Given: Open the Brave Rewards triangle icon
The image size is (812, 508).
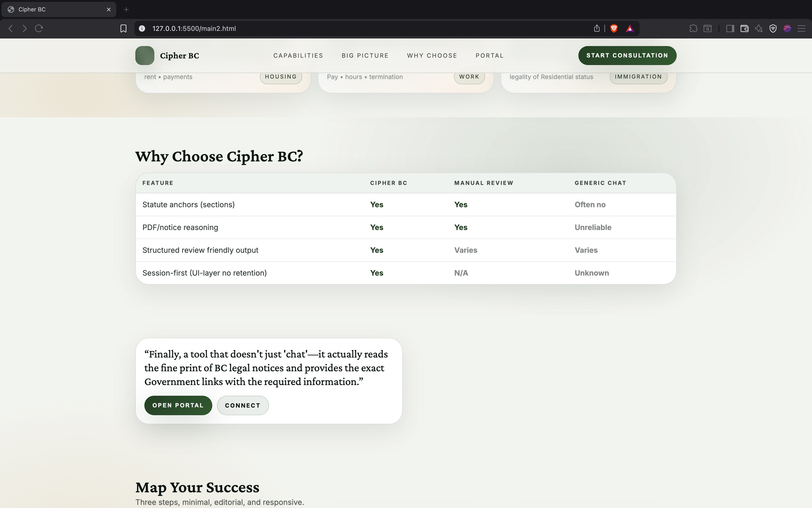Looking at the screenshot, I should [x=630, y=28].
